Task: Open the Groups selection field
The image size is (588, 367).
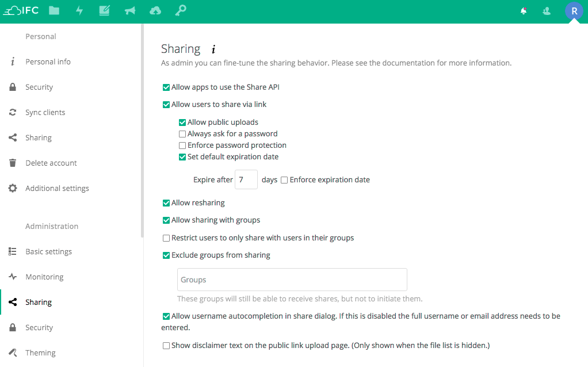Action: coord(292,280)
